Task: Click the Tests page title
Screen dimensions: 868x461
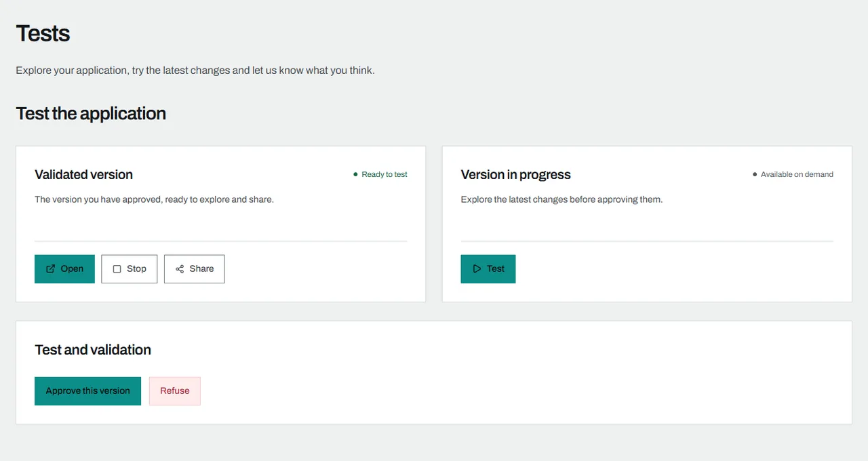Action: click(x=43, y=33)
